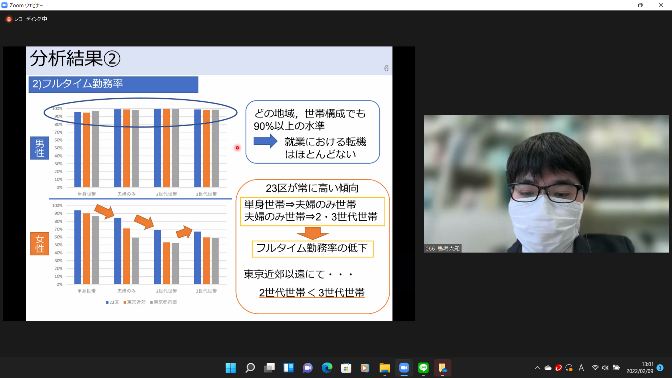Click the shared slide 分析結果② area
This screenshot has height=378, width=672.
[x=209, y=183]
